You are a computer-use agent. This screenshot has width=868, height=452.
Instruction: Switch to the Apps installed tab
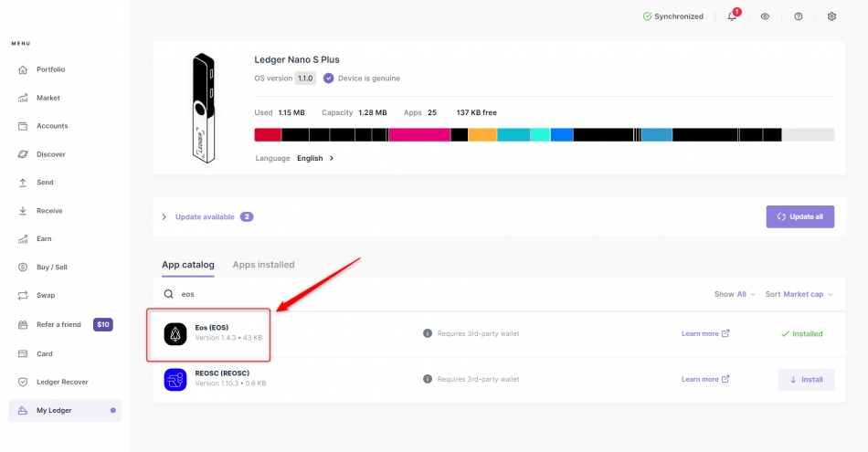tap(263, 265)
